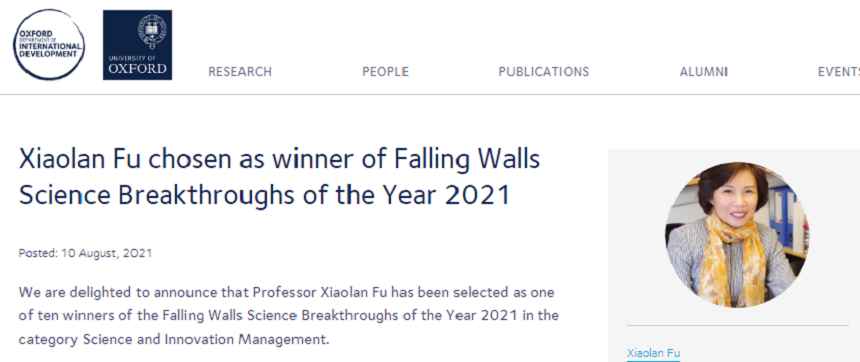Select the Oxford crest emblem in blue logo

click(151, 33)
